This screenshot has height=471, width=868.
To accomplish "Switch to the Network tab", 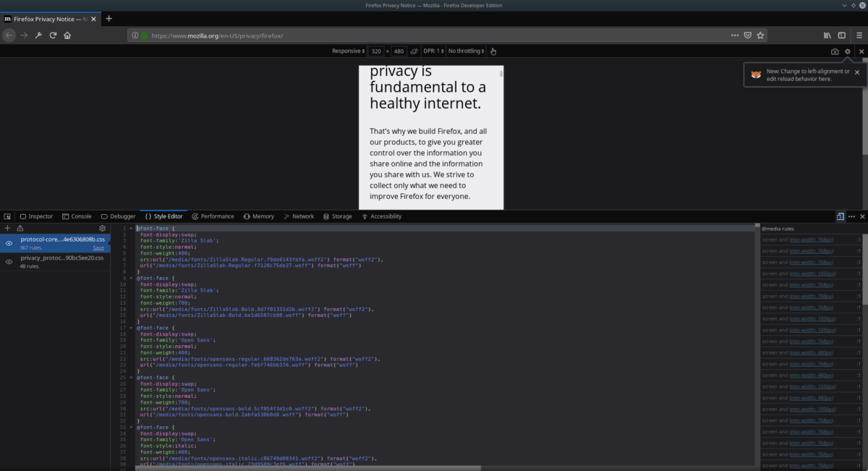I will [299, 216].
